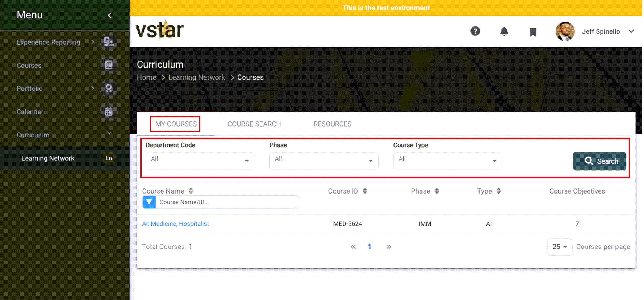Click the Experience Reporting sidebar icon

coord(109,42)
